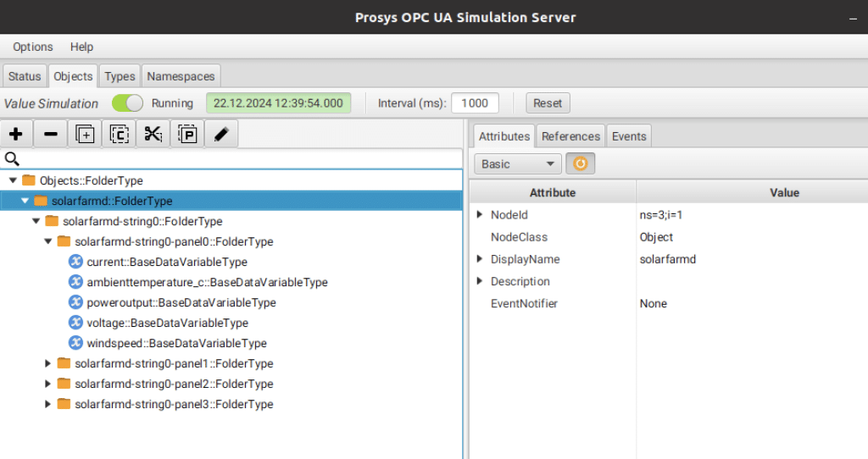868x459 pixels.
Task: Click the ambienttemperature_c variable icon
Action: (x=75, y=282)
